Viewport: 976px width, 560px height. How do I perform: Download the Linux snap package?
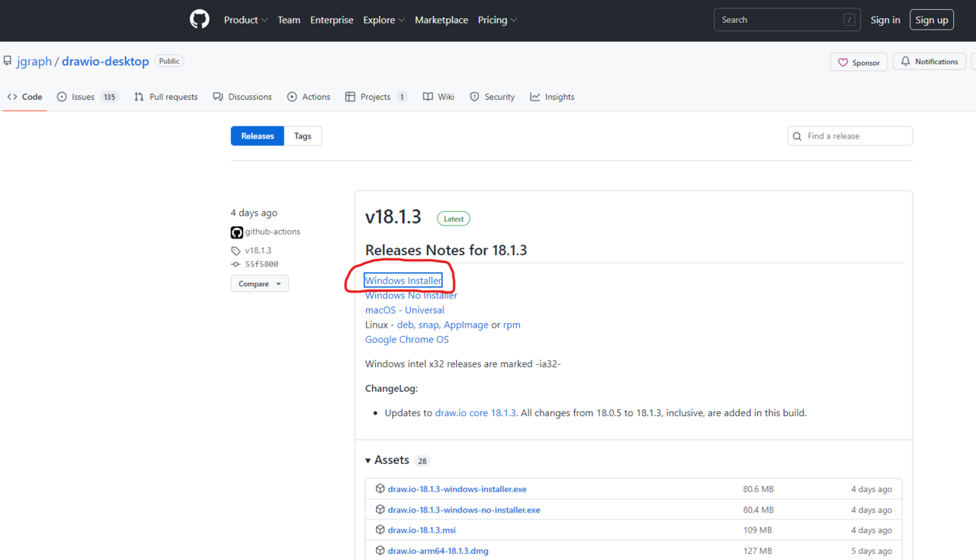429,325
